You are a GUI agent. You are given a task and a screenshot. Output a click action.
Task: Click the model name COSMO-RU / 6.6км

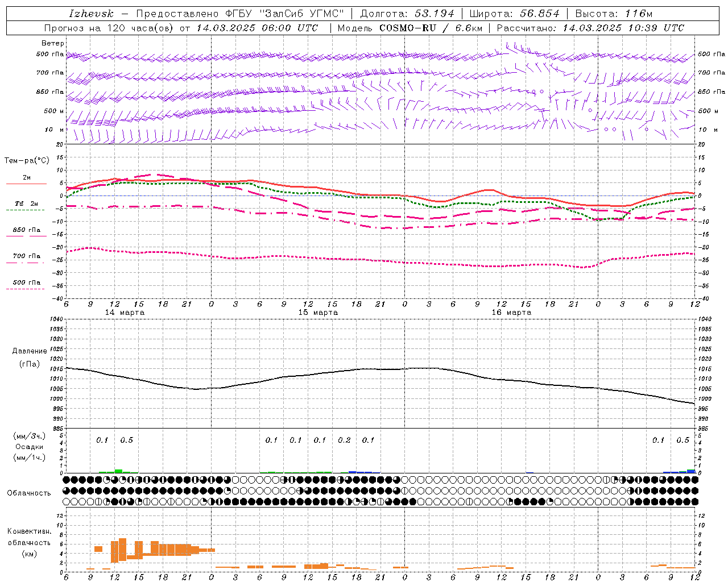[x=432, y=28]
